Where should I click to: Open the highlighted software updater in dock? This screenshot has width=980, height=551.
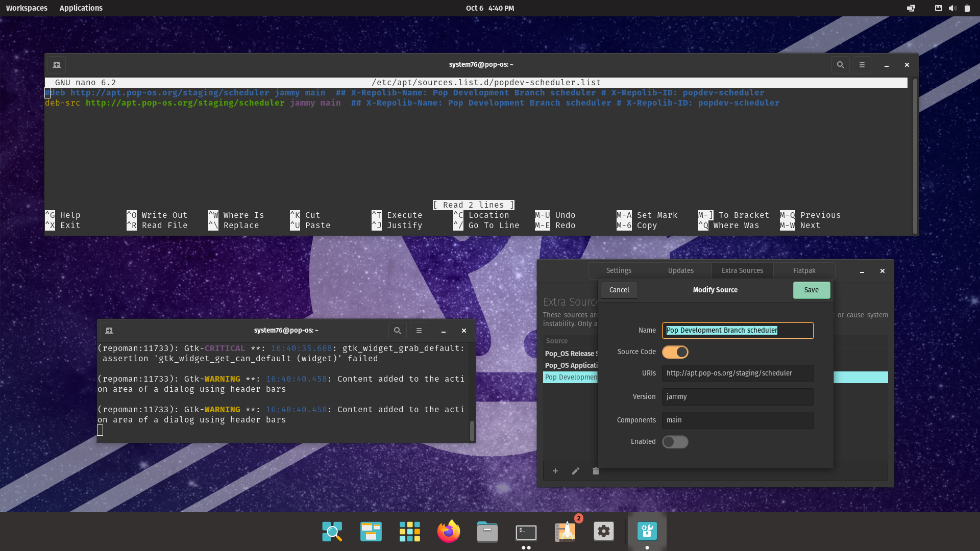pos(647,531)
